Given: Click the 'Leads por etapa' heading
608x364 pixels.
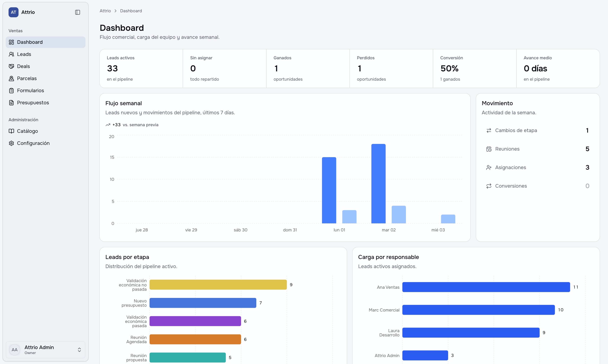Looking at the screenshot, I should pyautogui.click(x=127, y=257).
